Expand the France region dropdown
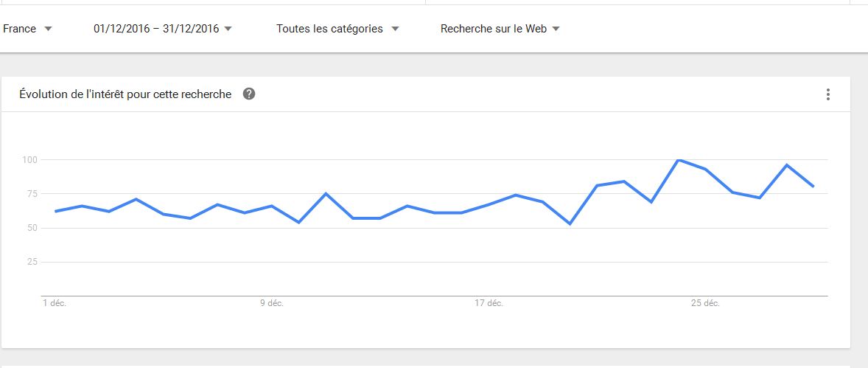The image size is (868, 368). click(27, 29)
